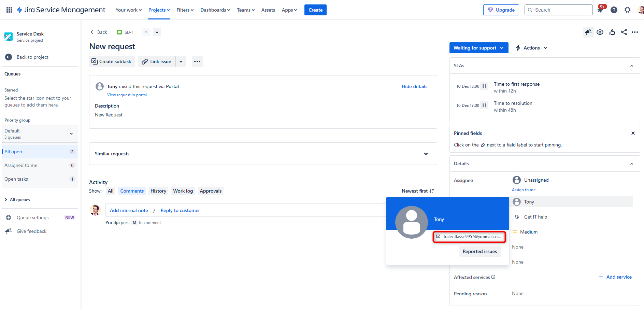Click your avatar beside the comment box
Screen dimensions: 644x309
(95, 210)
